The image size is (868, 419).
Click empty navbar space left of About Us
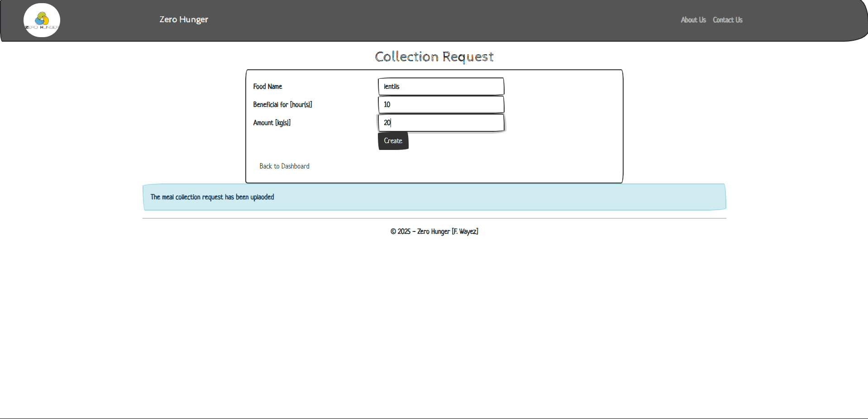453,20
